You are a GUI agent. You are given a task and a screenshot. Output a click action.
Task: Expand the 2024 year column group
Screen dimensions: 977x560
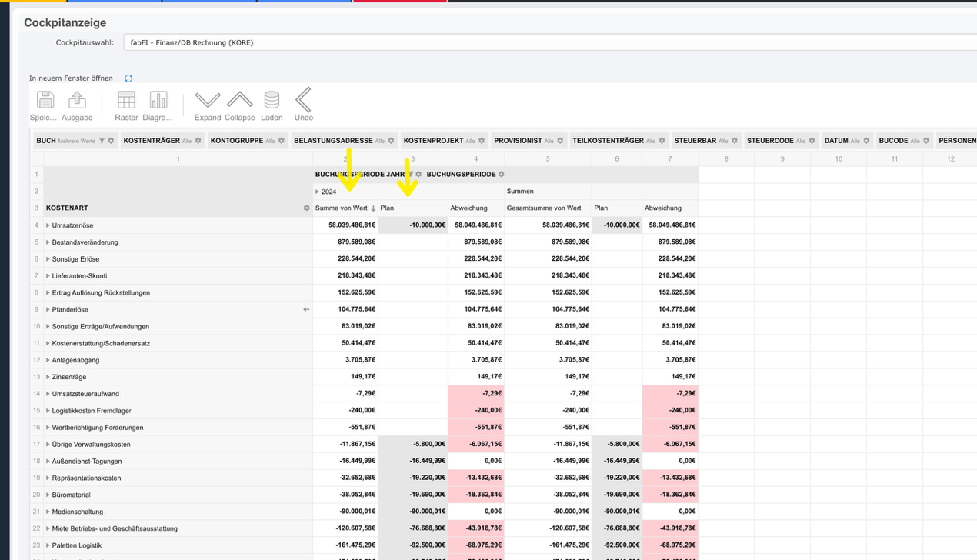317,192
